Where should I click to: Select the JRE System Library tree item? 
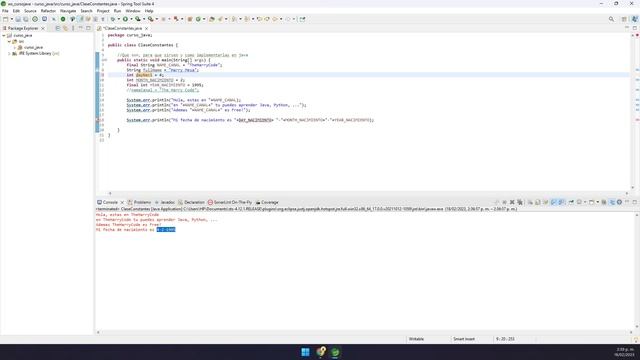[36, 53]
